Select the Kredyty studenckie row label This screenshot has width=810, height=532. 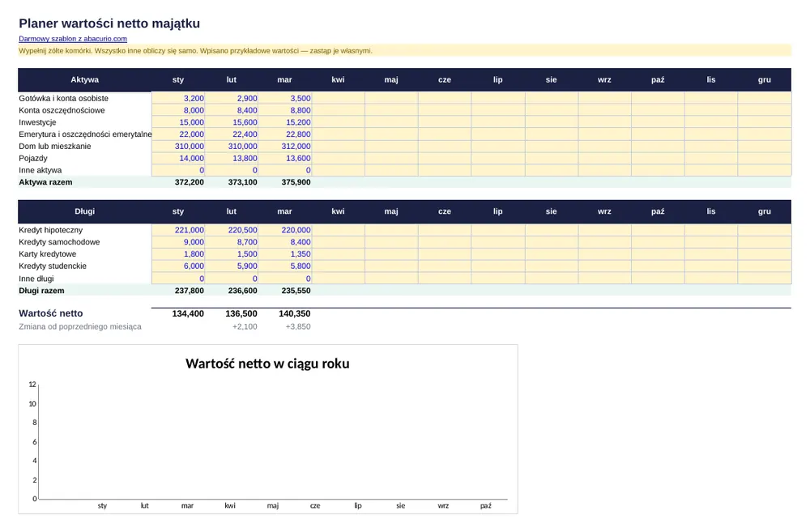coord(53,266)
